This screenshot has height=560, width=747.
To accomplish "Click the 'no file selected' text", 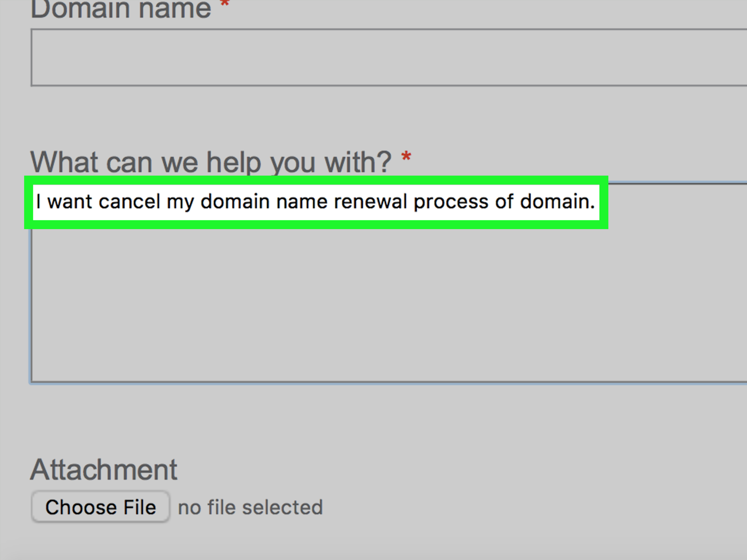I will tap(250, 507).
